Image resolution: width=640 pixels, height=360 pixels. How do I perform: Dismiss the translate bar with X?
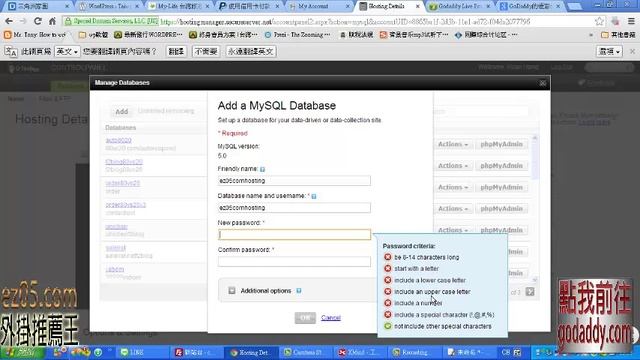coord(632,51)
